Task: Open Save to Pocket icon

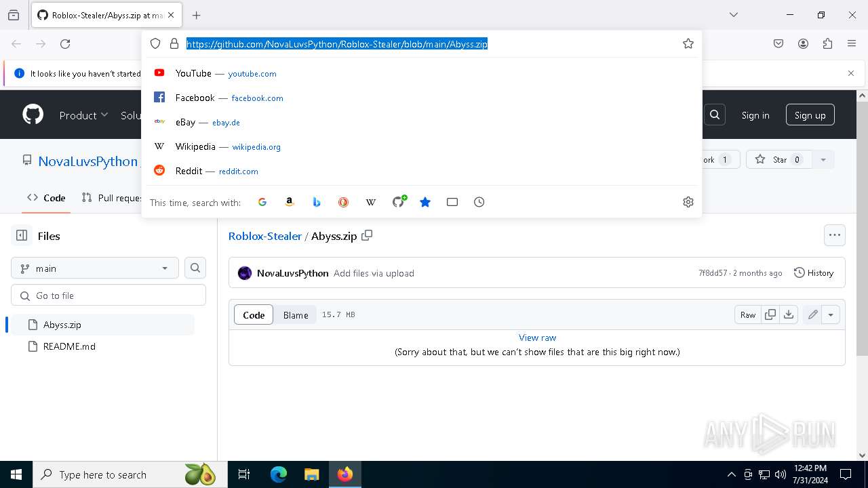Action: coord(778,44)
